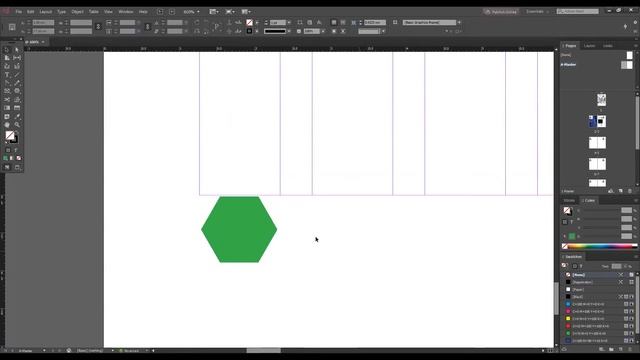
Task: Click the delete page trash icon in Pages panel
Action: tap(630, 191)
